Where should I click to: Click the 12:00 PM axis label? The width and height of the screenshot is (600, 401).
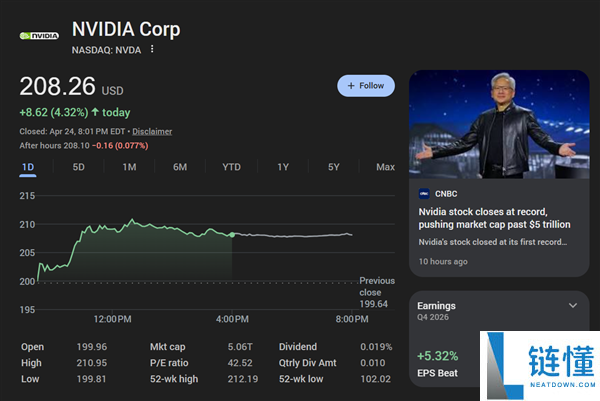112,319
